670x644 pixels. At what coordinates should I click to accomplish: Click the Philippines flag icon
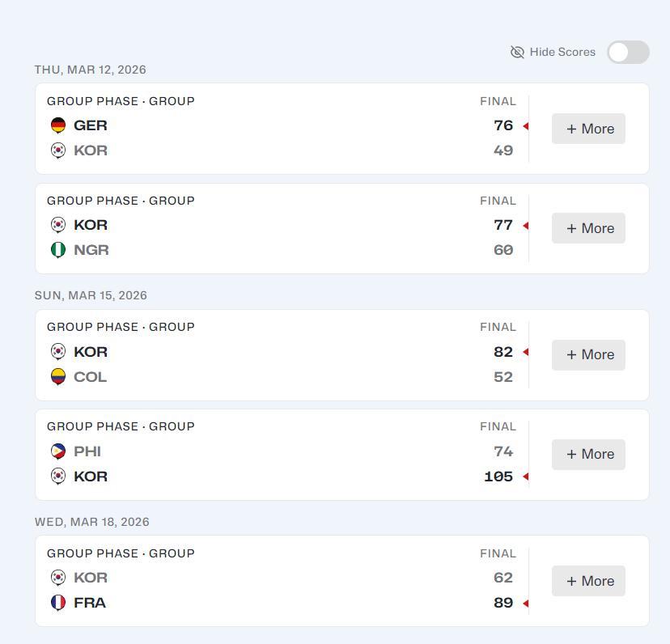tap(58, 451)
